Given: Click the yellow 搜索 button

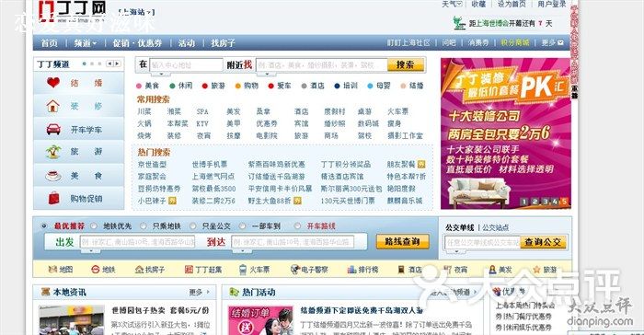Looking at the screenshot, I should [405, 64].
